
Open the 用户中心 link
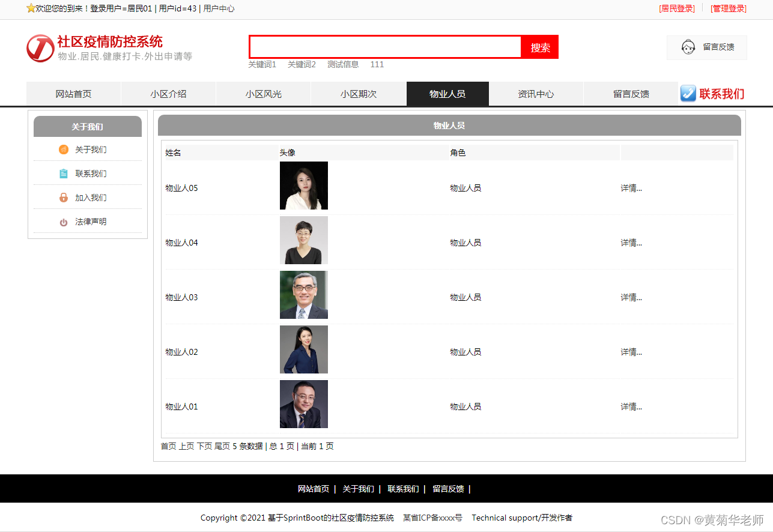tap(219, 8)
